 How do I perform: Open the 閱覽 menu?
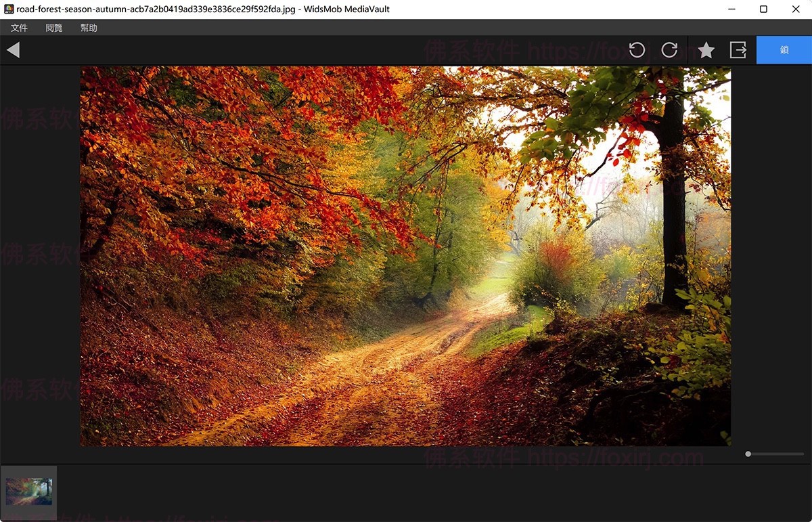pos(54,28)
